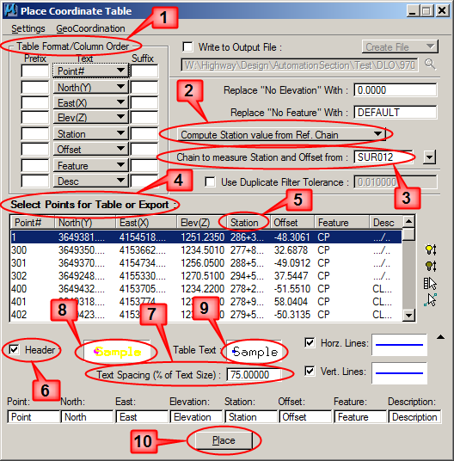Click the East: header label field
The height and width of the screenshot is (461, 454).
click(142, 417)
